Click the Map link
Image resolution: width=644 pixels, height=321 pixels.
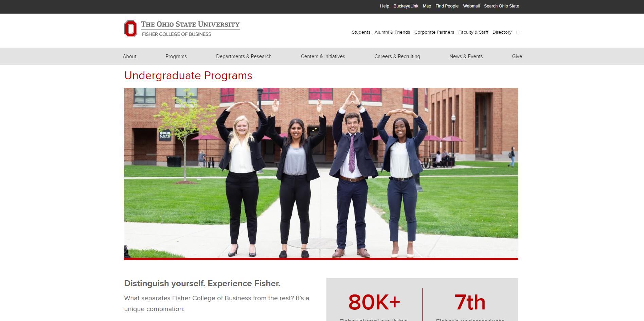tap(427, 6)
